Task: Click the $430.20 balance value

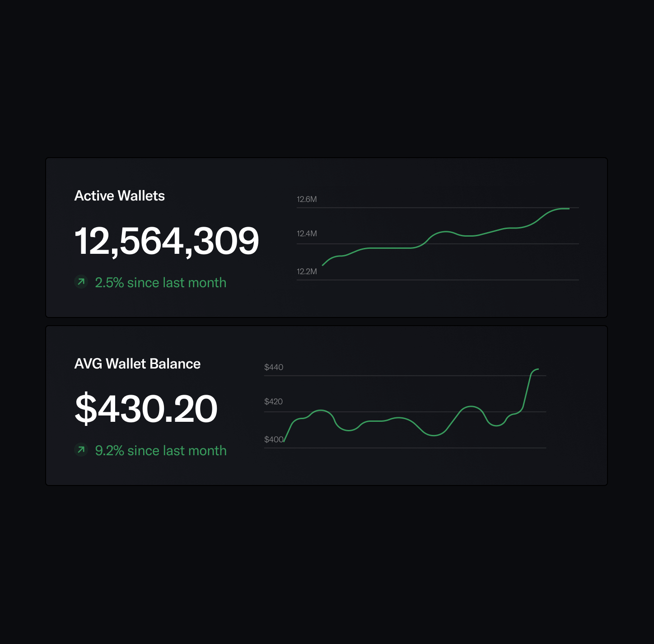Action: tap(146, 409)
